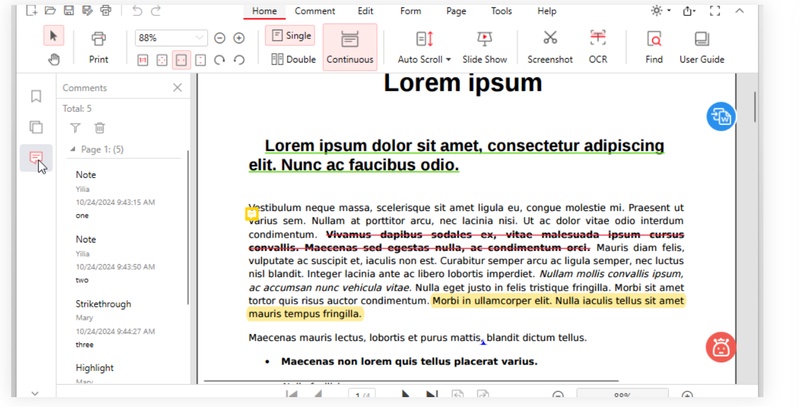This screenshot has height=407, width=800.
Task: Switch to the Tools tab
Action: point(501,11)
